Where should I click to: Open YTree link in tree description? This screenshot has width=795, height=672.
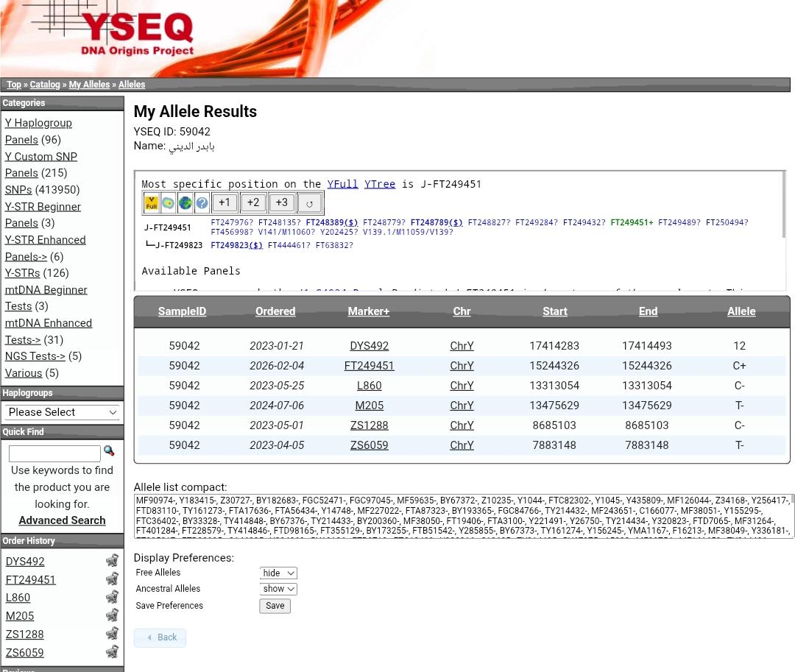(x=380, y=184)
